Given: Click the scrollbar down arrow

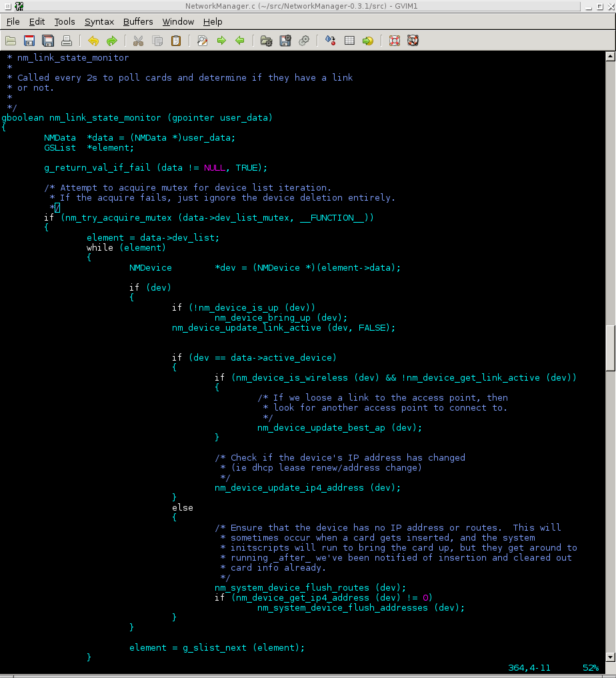Looking at the screenshot, I should (611, 657).
